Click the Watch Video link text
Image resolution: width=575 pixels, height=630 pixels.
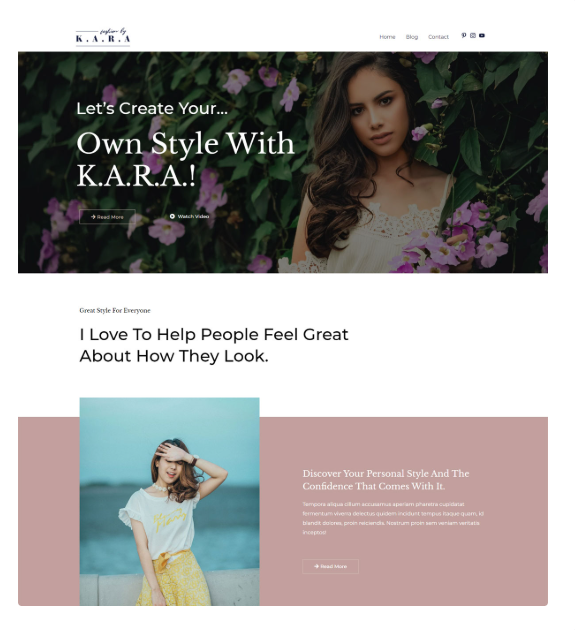click(193, 216)
